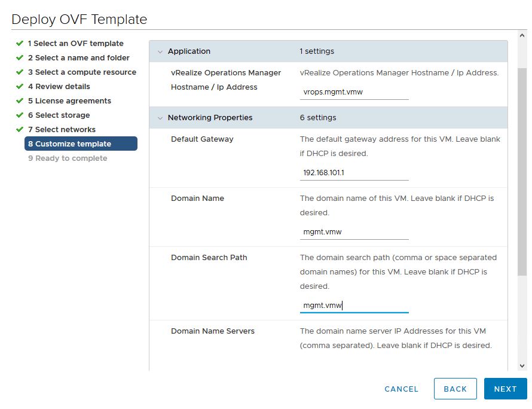532x409 pixels.
Task: Collapse the Networking Properties section
Action: [x=160, y=118]
